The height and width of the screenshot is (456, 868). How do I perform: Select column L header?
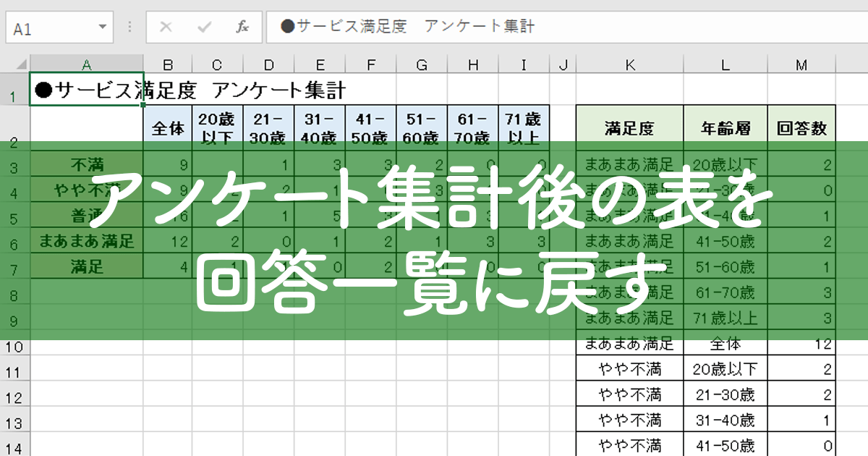point(726,65)
